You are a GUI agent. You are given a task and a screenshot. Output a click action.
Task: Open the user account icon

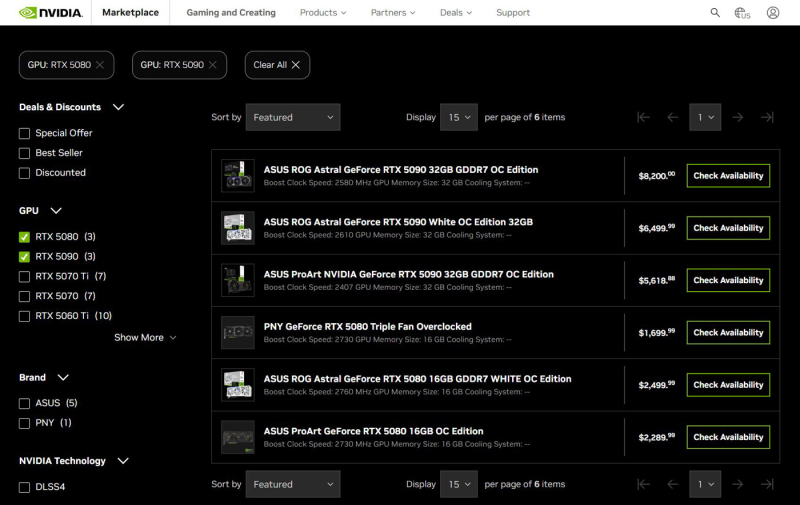[772, 12]
